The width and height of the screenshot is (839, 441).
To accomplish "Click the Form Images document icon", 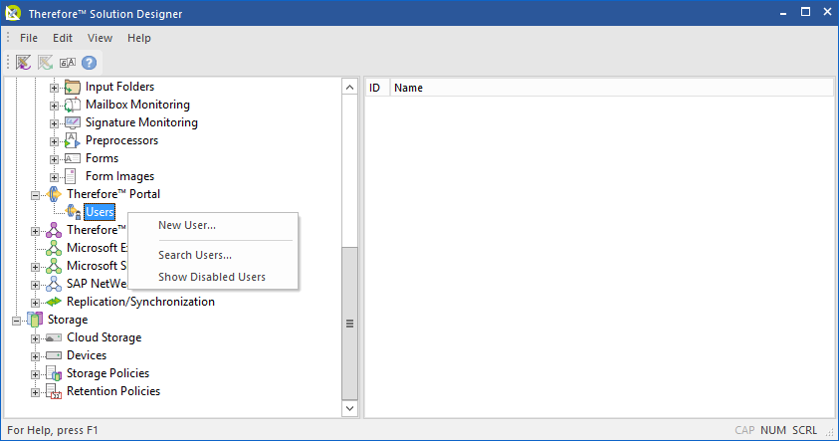I will tap(71, 176).
